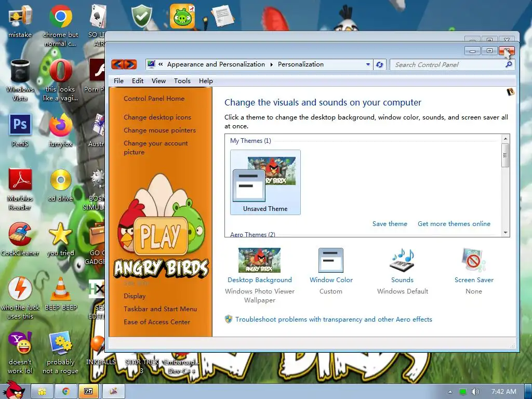This screenshot has width=532, height=399.
Task: Select the 'Morbius Reader' PDF icon
Action: [x=20, y=189]
